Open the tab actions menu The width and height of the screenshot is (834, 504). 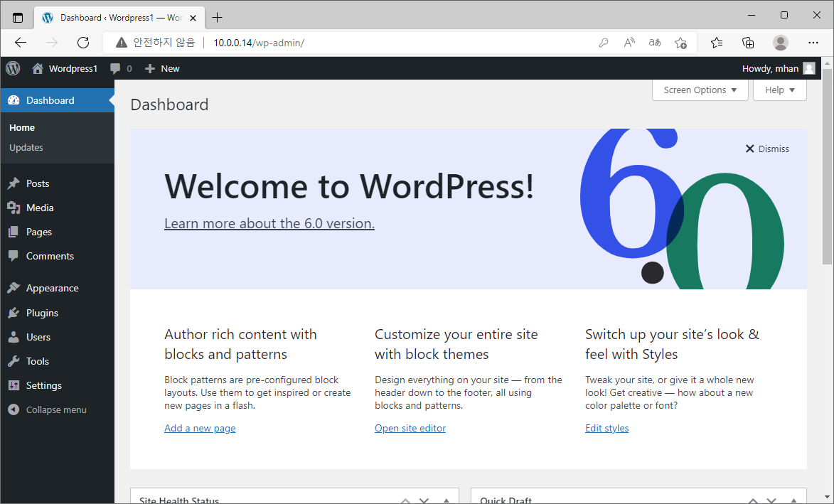(x=18, y=18)
